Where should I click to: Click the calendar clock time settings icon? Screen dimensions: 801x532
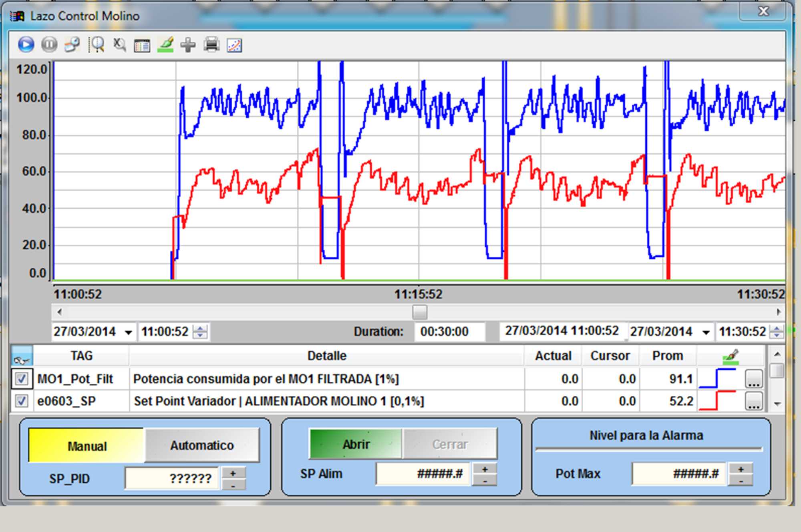click(x=72, y=44)
